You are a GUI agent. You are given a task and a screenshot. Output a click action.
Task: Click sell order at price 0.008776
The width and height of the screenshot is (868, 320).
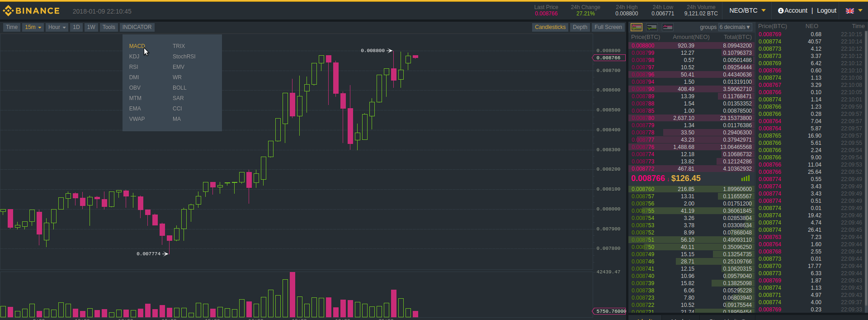pyautogui.click(x=691, y=147)
